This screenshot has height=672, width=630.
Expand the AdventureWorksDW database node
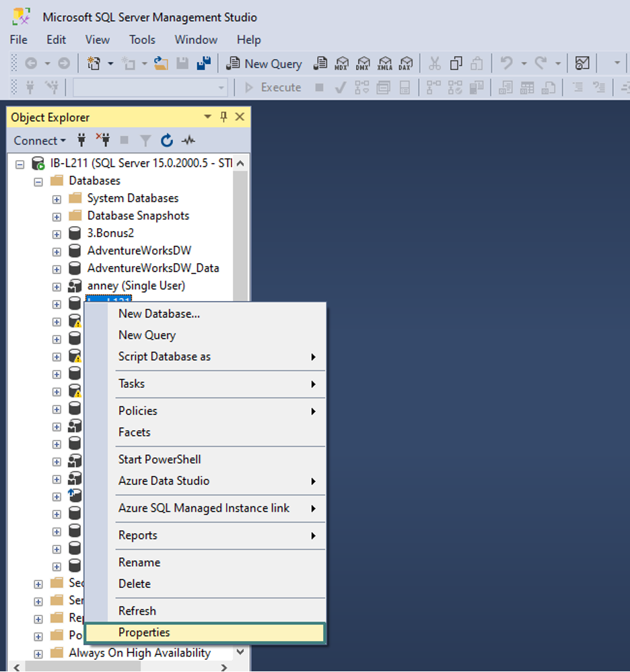57,252
